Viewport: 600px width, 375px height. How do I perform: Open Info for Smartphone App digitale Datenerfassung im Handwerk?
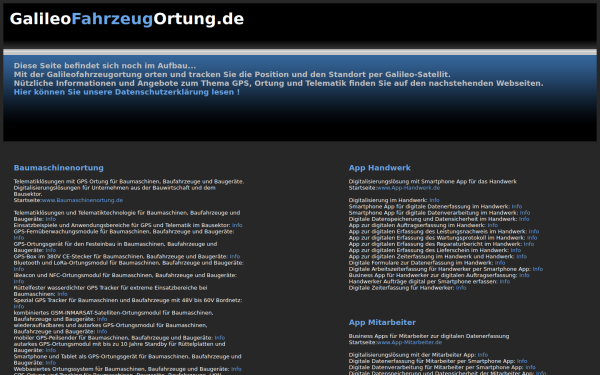pos(517,207)
